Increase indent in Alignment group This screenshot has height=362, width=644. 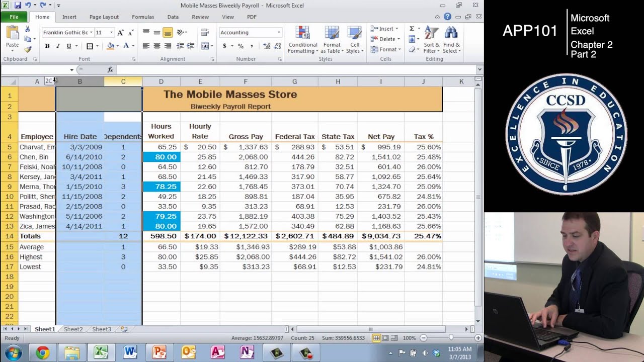pyautogui.click(x=191, y=46)
